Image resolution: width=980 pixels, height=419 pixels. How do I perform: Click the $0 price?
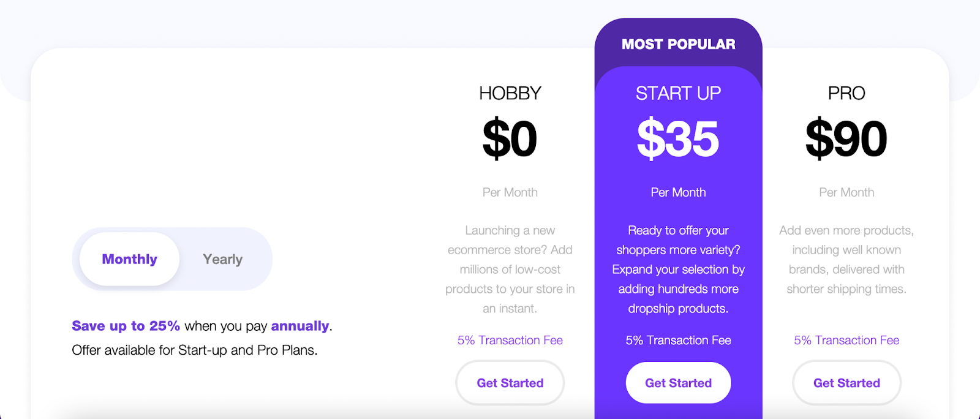tap(510, 139)
